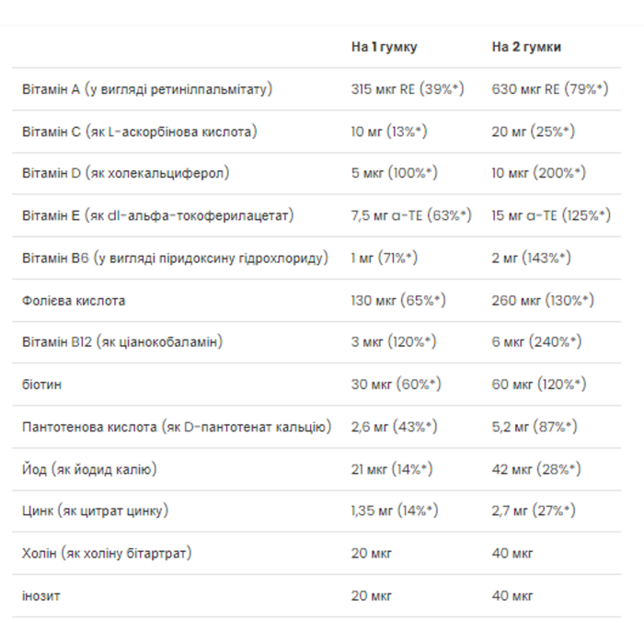Click the Холін бітартрат label
The image size is (644, 644).
click(107, 554)
